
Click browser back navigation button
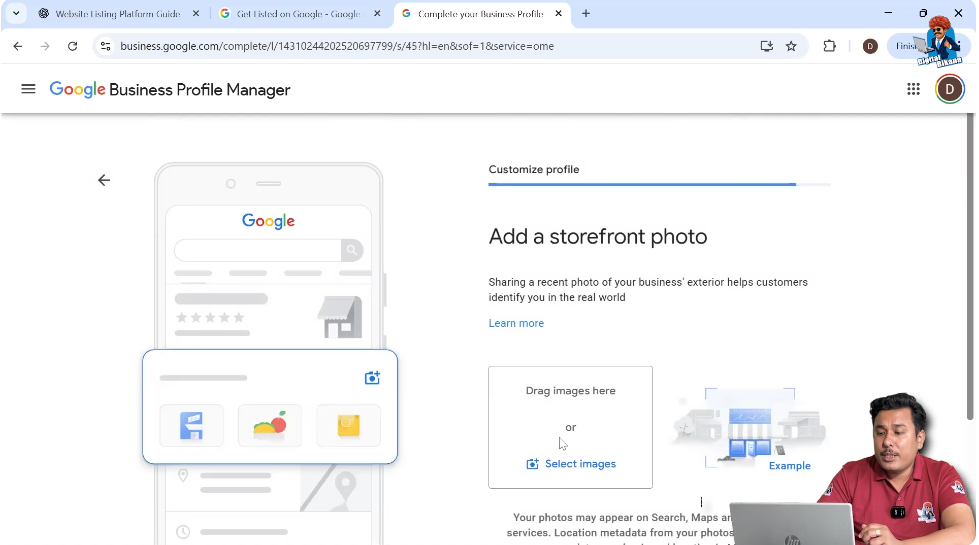tap(17, 46)
